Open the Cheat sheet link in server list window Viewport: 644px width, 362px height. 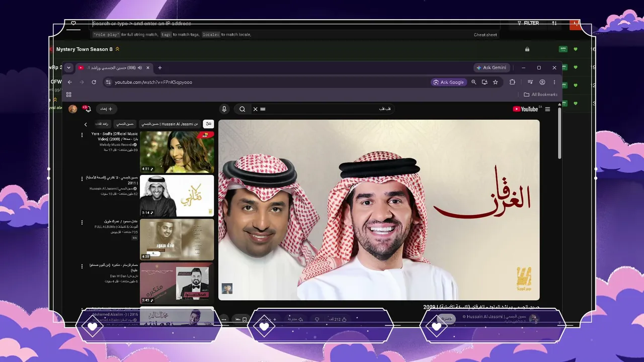pos(486,35)
